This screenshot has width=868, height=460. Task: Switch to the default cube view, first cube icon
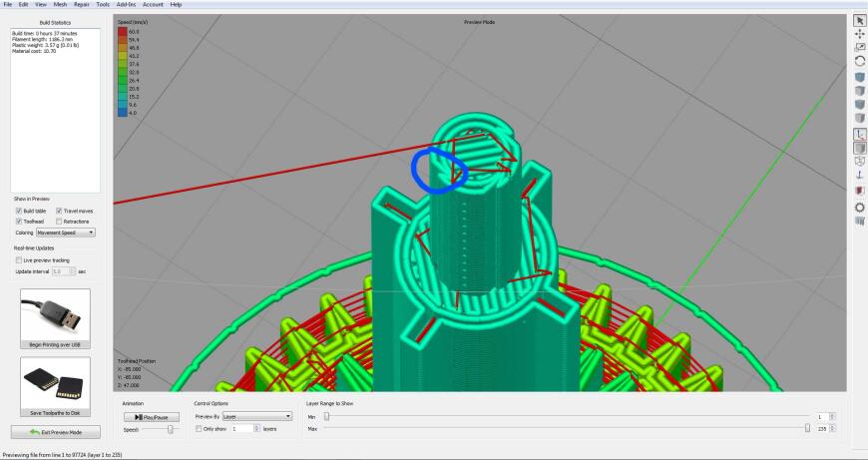(859, 77)
